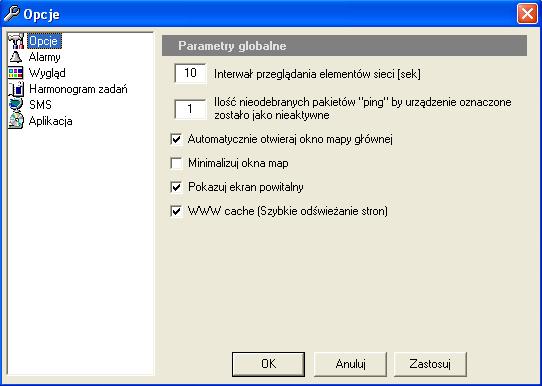The width and height of the screenshot is (542, 386).
Task: Enable Minimalizuj okna map checkbox
Action: coord(176,163)
